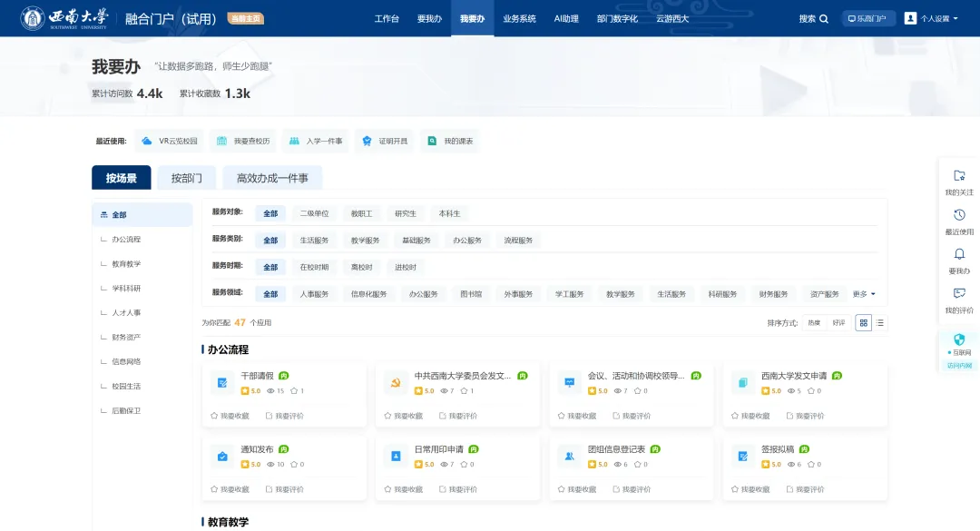
Task: Open the VR云览校园 recent shortcut
Action: click(169, 142)
